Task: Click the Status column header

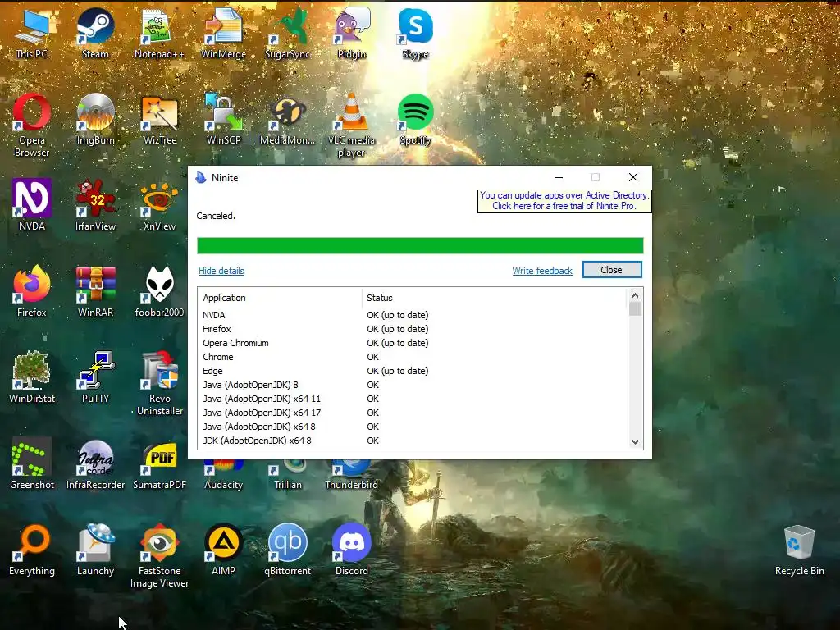Action: pos(493,298)
